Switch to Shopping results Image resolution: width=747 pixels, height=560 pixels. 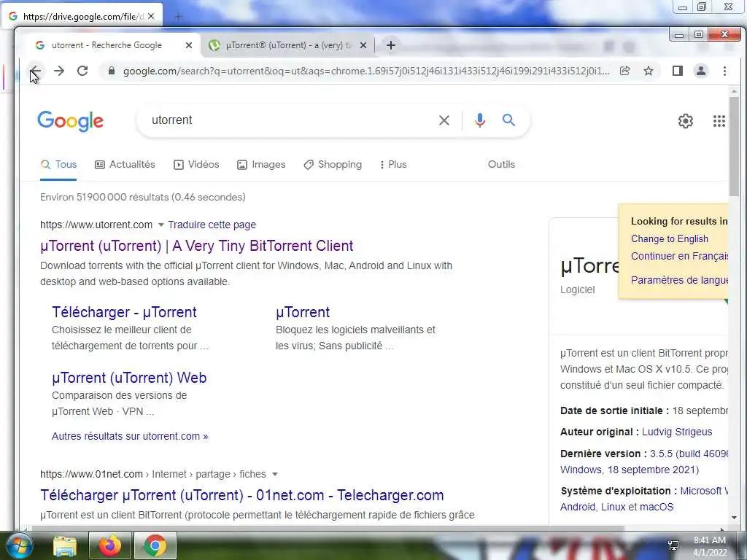333,164
